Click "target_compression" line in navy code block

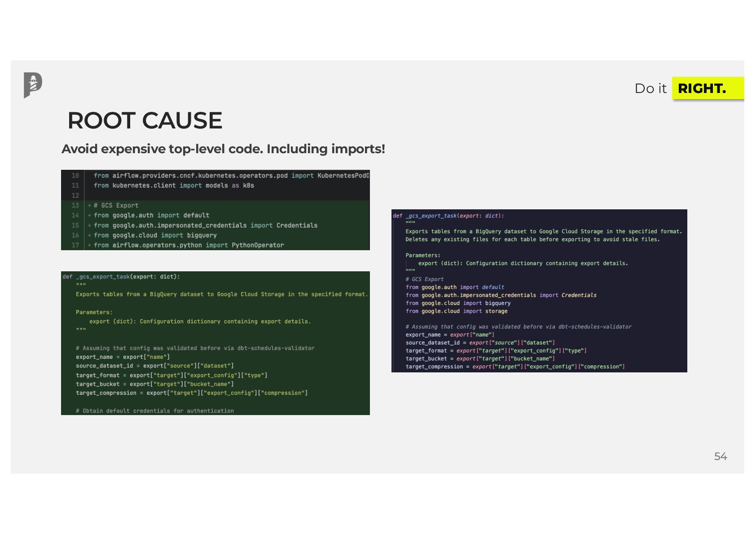tap(515, 367)
